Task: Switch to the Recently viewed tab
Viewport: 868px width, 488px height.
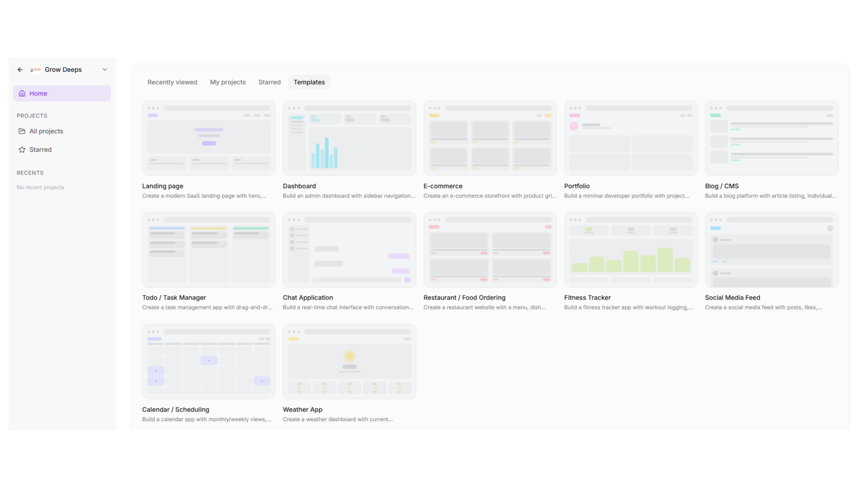Action: (172, 82)
